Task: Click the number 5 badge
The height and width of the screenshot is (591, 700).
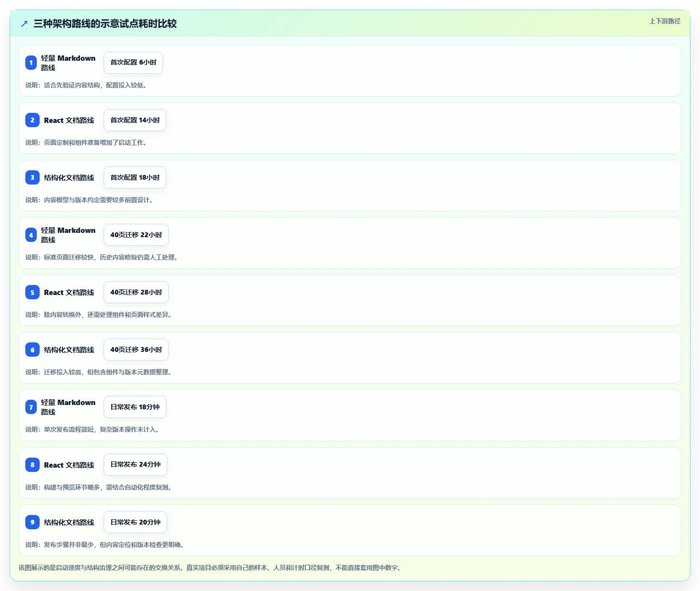Action: [32, 292]
